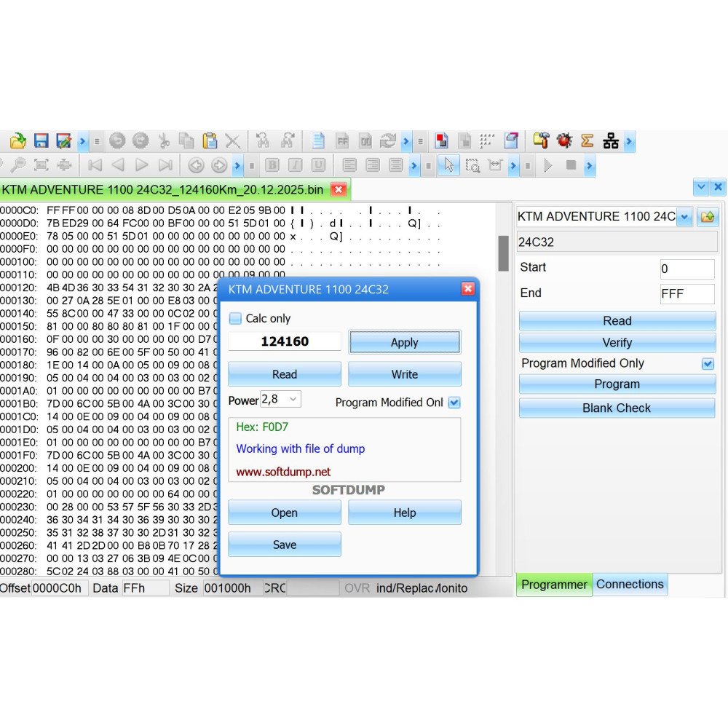
Task: Switch to the Connections tab
Action: tap(630, 584)
